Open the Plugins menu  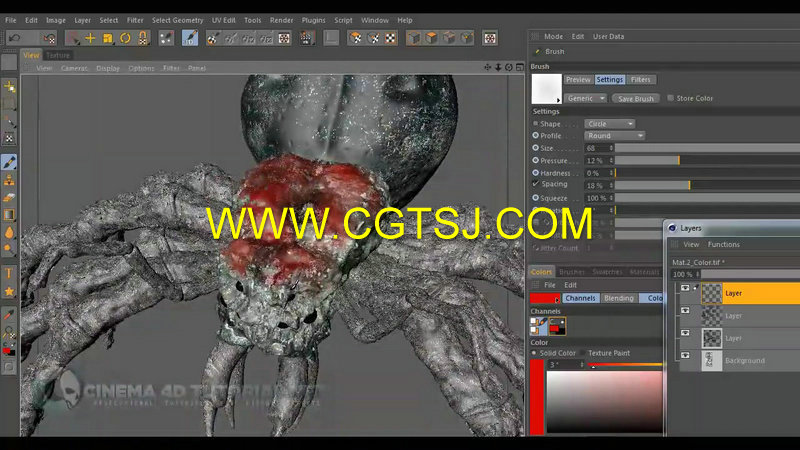click(x=313, y=20)
